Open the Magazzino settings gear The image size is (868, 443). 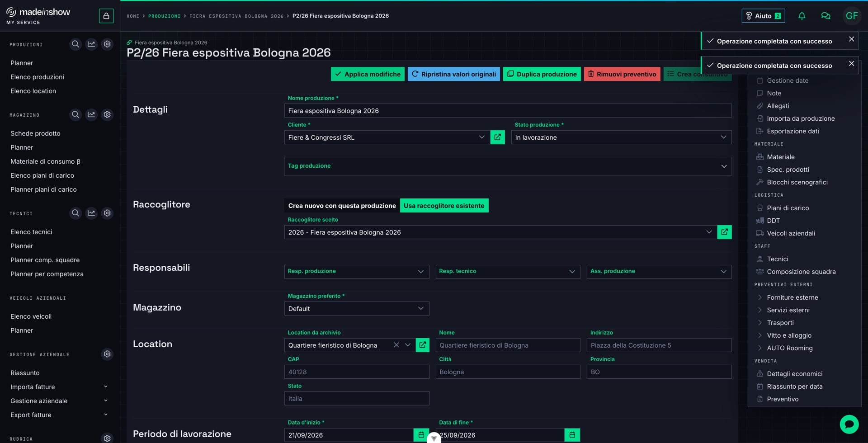[x=107, y=115]
